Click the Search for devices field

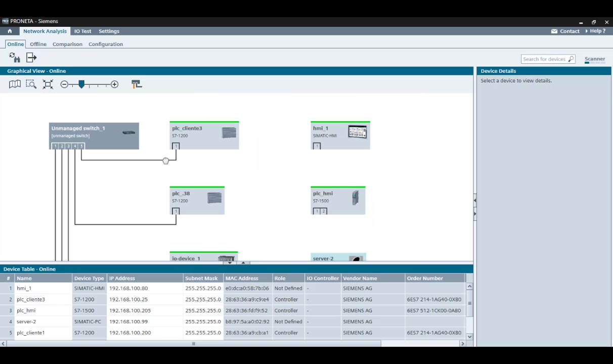[x=548, y=59]
